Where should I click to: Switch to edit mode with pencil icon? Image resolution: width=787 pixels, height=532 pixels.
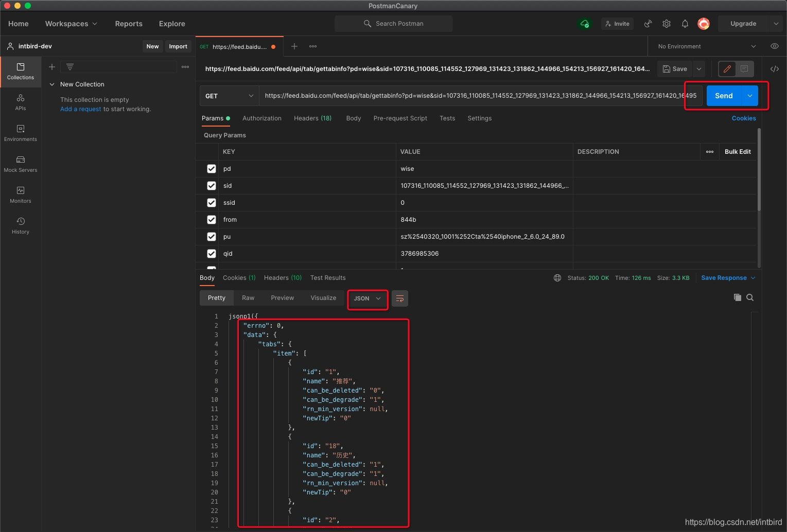click(727, 69)
